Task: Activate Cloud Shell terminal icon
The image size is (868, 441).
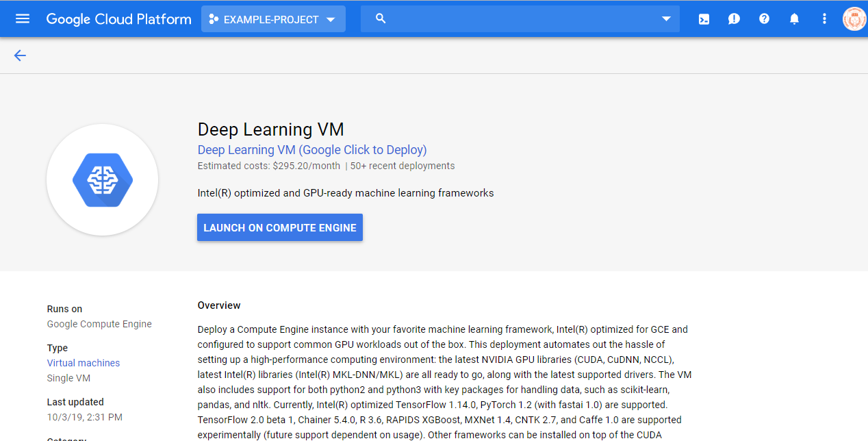Action: (x=704, y=19)
